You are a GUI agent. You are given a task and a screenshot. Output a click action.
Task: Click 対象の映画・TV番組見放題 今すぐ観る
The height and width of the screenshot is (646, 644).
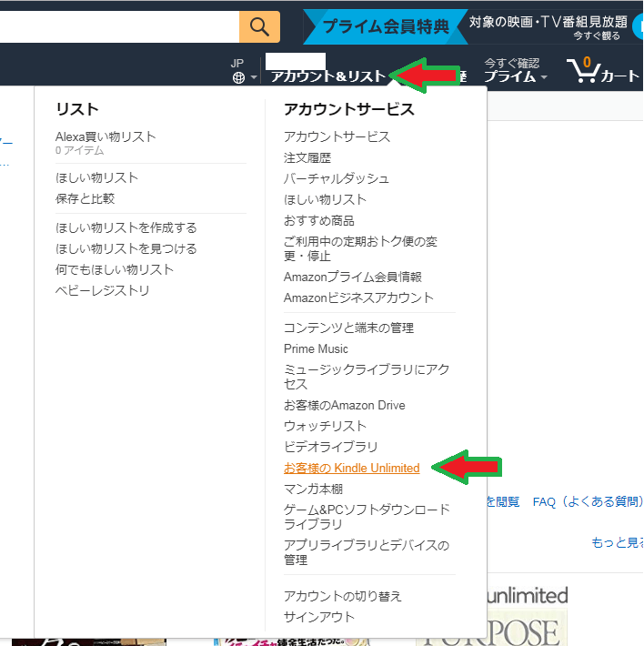click(548, 27)
